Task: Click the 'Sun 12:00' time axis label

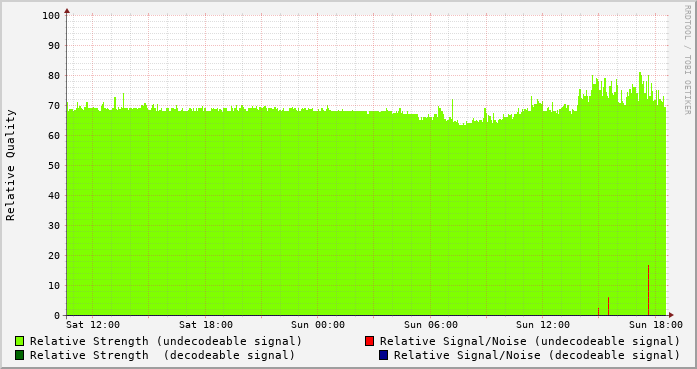Action: tap(543, 325)
